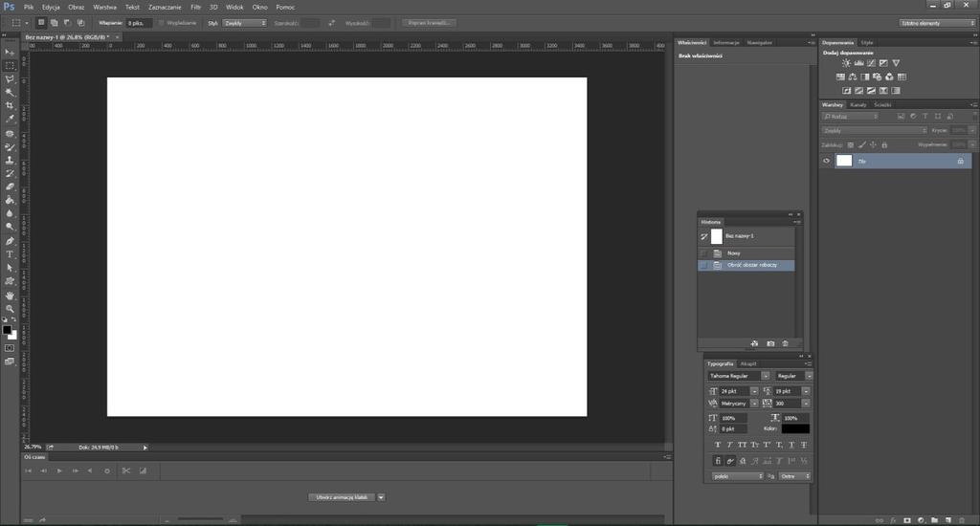Enable the Wygładzanie checkbox in options bar
The width and height of the screenshot is (980, 526).
161,23
